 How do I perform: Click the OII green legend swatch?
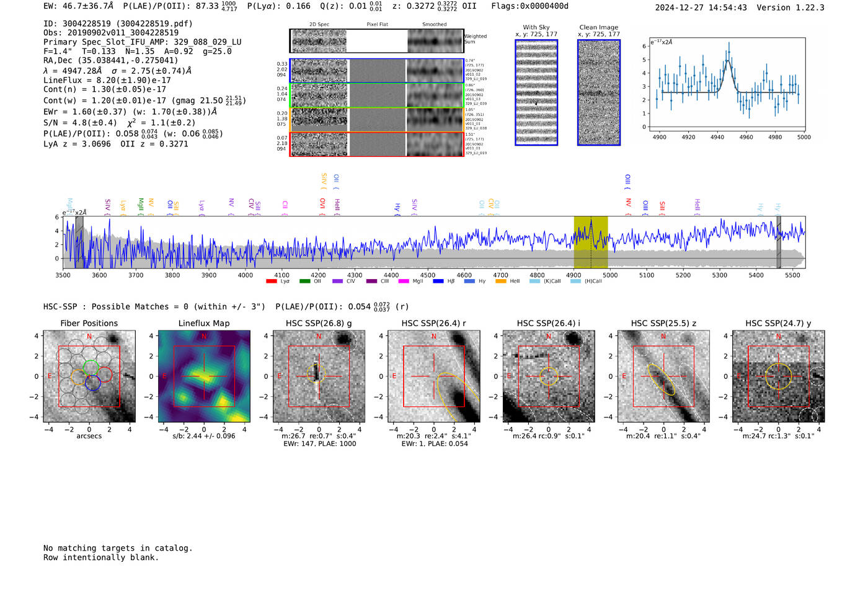304,282
